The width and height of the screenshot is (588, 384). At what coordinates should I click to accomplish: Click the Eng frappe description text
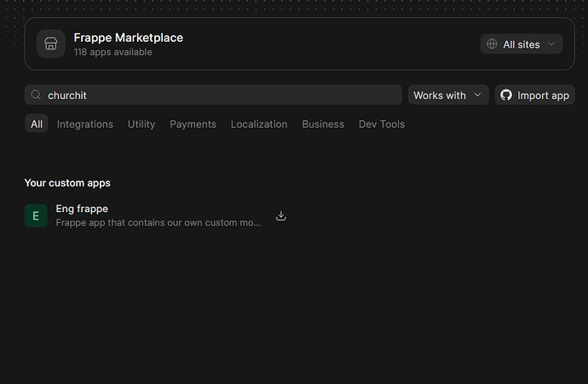pos(158,222)
